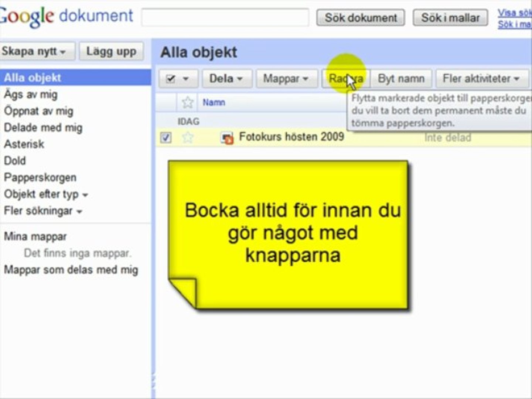
Task: Open the Dela dropdown menu
Action: 226,78
